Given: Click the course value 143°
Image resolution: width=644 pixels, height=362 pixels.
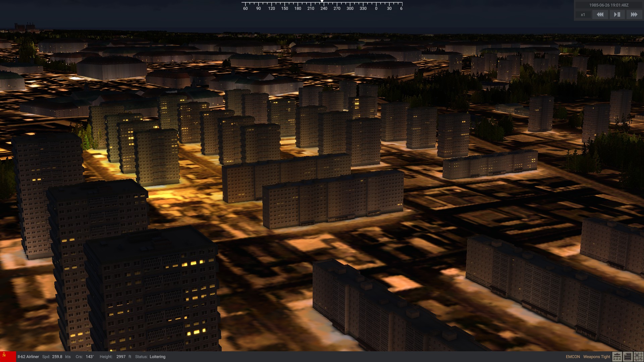Looking at the screenshot, I should (90, 357).
